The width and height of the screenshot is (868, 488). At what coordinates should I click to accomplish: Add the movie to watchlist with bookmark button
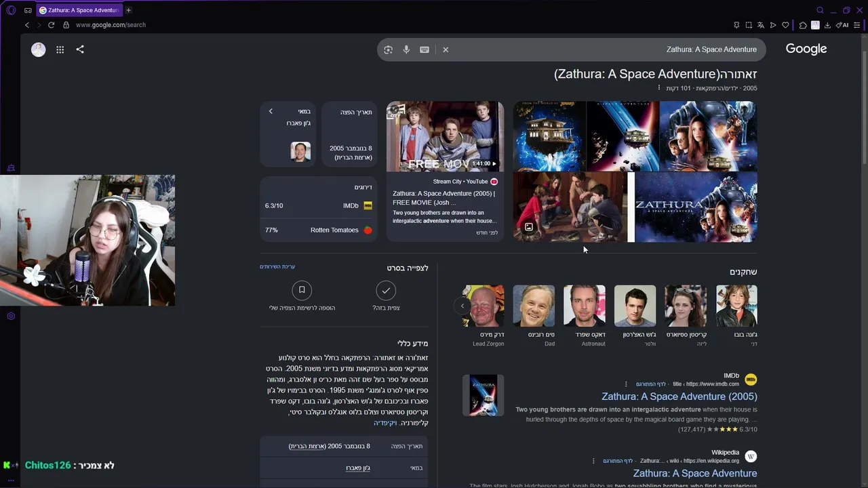[302, 290]
